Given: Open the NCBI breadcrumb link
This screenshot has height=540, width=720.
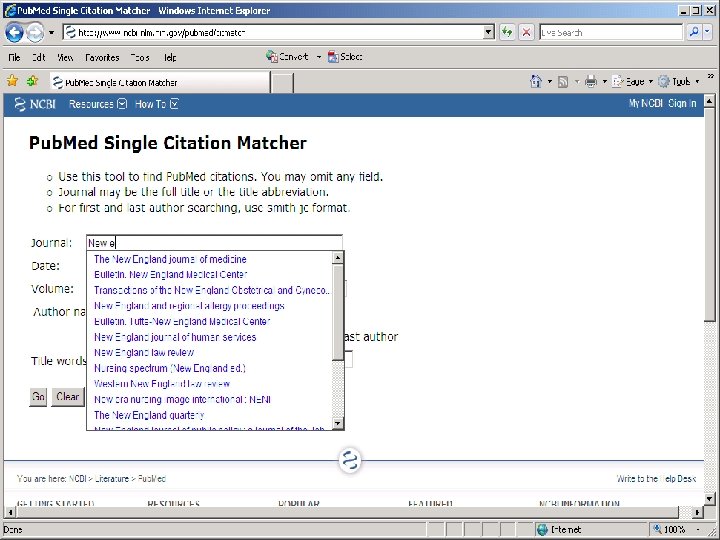Looking at the screenshot, I should 78,478.
